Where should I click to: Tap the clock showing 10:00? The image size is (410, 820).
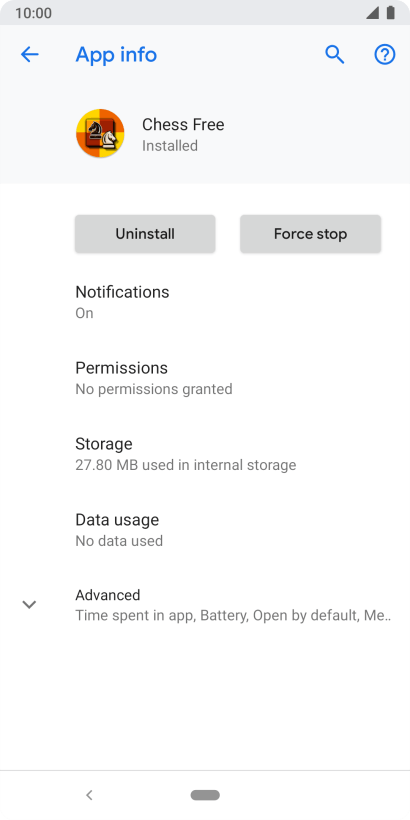[33, 13]
